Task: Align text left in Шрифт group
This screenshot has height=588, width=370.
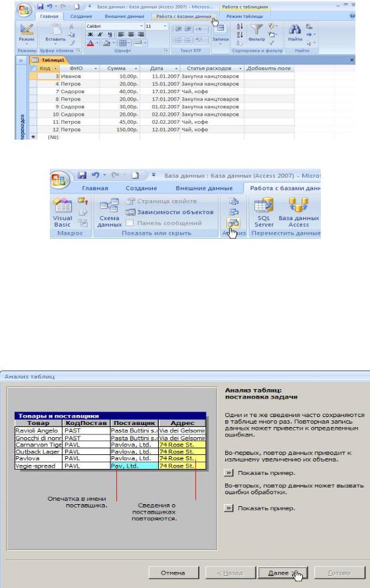Action: click(x=122, y=35)
